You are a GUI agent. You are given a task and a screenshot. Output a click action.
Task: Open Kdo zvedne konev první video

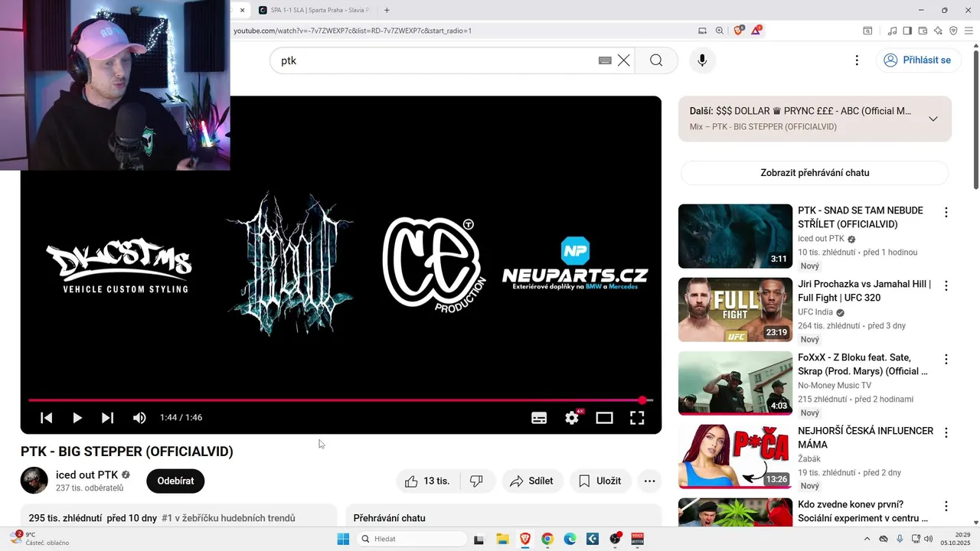(x=863, y=511)
